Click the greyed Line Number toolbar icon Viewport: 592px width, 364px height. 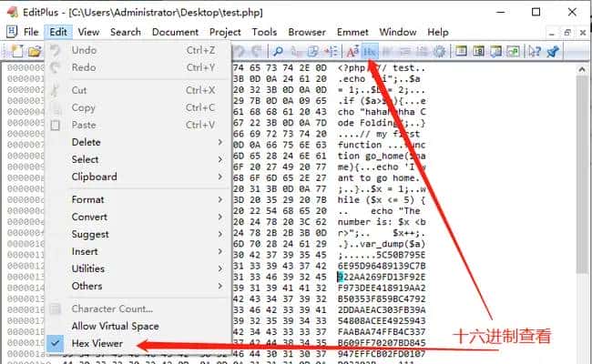click(x=422, y=51)
